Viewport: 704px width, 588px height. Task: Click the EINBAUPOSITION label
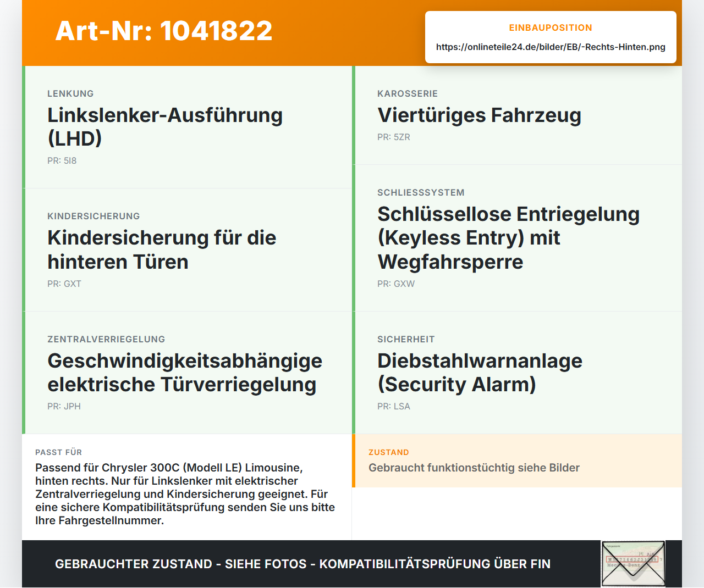[551, 27]
